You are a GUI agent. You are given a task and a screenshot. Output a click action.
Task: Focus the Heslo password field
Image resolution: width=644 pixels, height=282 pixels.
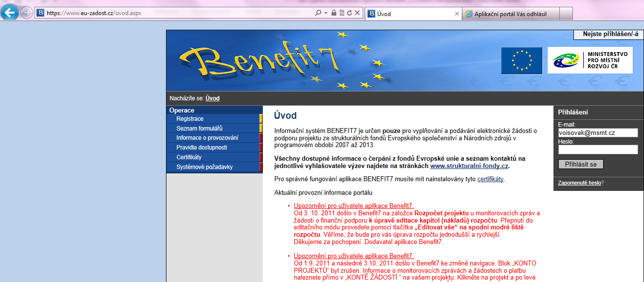598,150
